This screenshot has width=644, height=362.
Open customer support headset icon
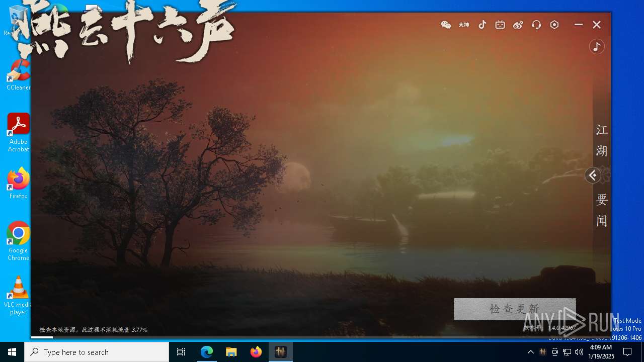coord(536,25)
